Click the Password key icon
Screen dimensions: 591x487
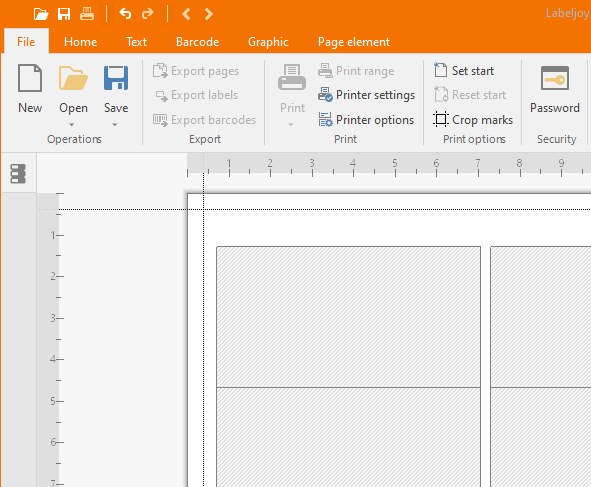(554, 78)
